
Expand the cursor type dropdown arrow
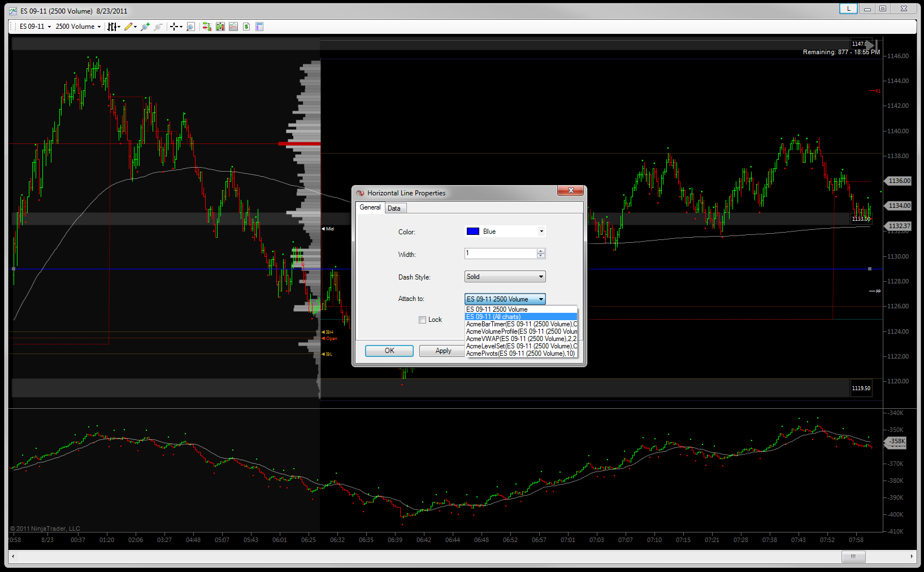[x=181, y=27]
